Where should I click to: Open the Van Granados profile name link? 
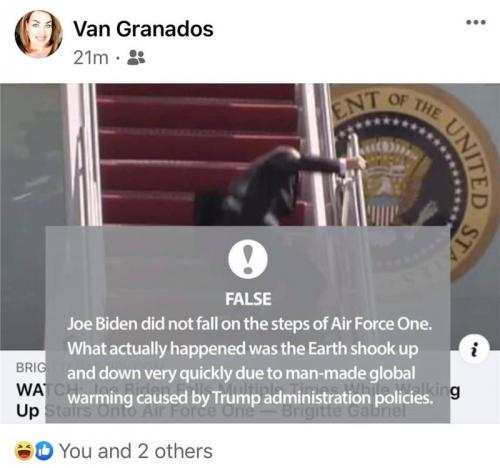point(143,29)
